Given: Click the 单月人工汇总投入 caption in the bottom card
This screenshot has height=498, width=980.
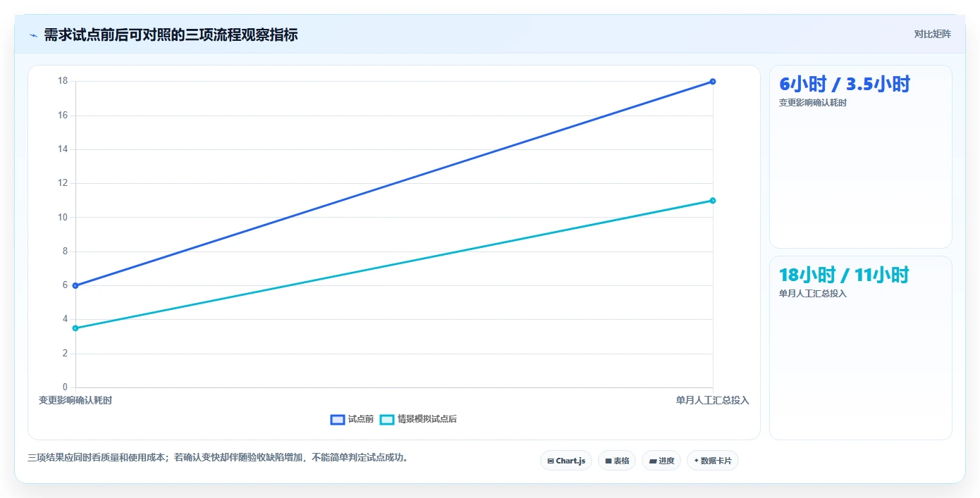Looking at the screenshot, I should (x=813, y=294).
